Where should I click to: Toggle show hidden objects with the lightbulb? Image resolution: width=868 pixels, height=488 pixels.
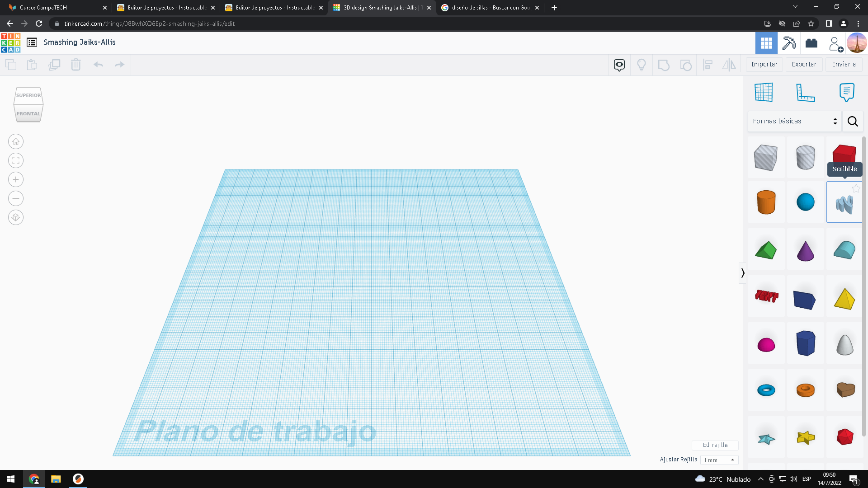click(642, 65)
